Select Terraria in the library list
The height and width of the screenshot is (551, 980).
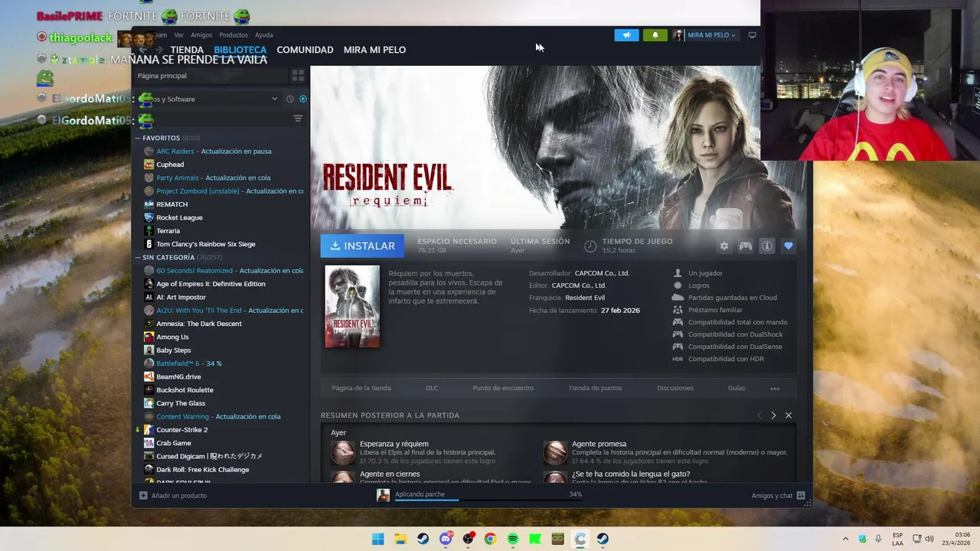[x=168, y=231]
